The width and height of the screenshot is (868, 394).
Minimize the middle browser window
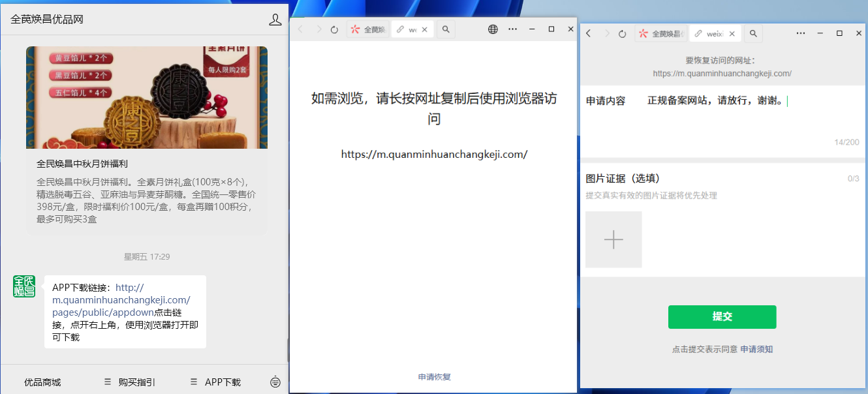pos(533,29)
